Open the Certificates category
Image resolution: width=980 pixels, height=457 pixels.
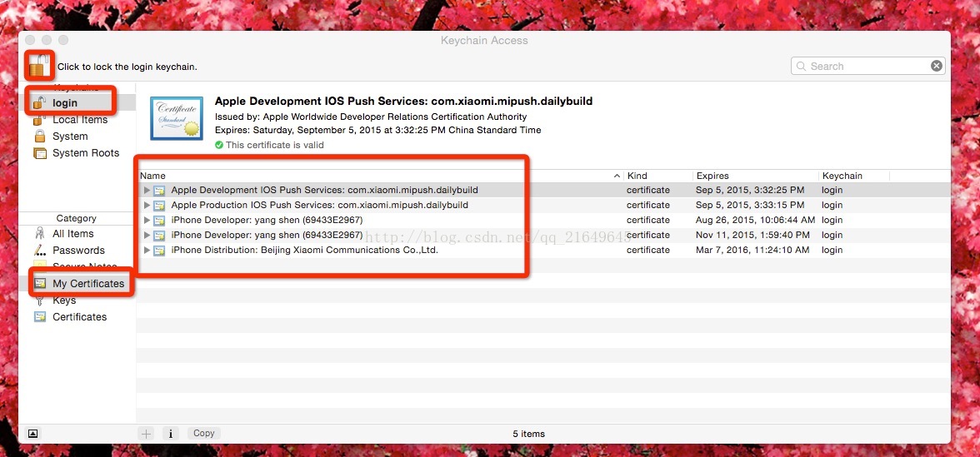[x=77, y=316]
